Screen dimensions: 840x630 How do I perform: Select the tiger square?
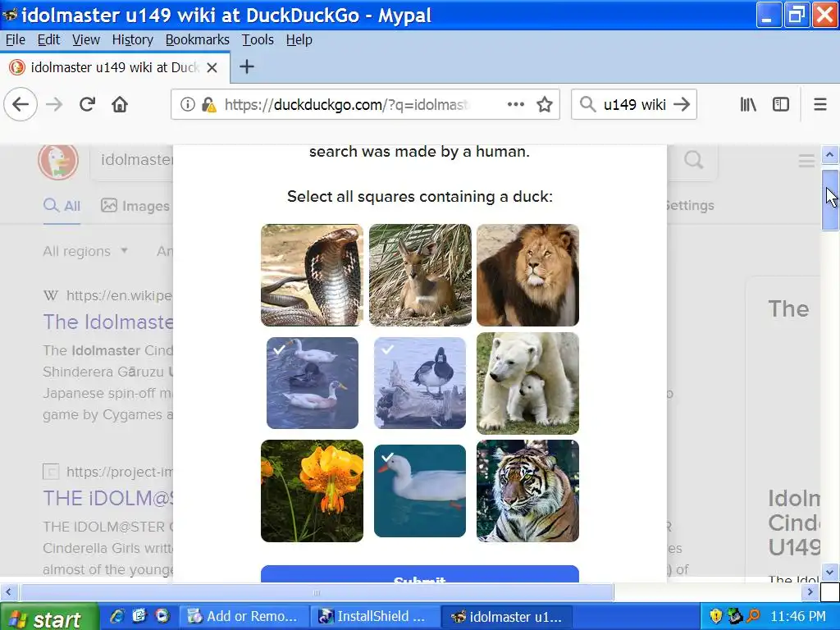(x=527, y=491)
